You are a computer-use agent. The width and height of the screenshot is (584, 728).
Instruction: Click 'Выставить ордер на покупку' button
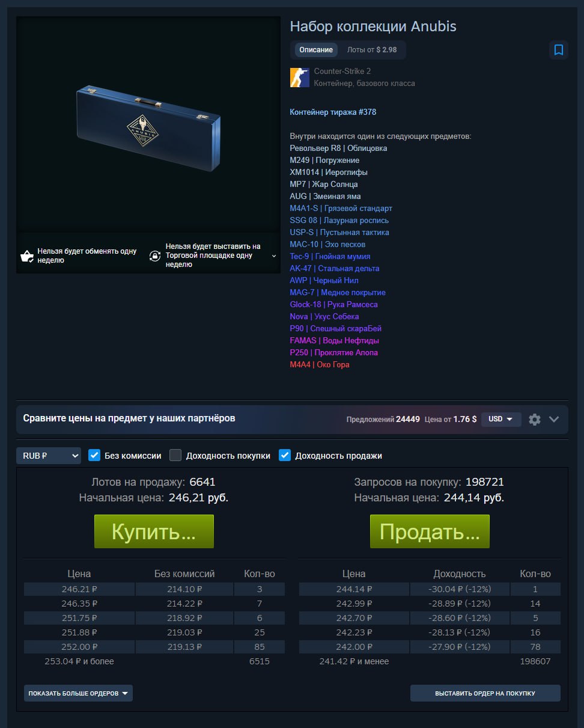click(x=485, y=693)
